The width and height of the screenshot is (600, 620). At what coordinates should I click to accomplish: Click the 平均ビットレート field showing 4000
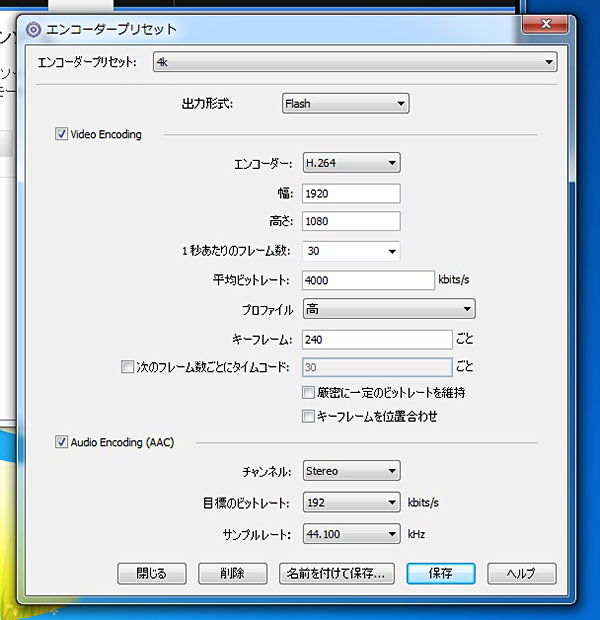(368, 280)
